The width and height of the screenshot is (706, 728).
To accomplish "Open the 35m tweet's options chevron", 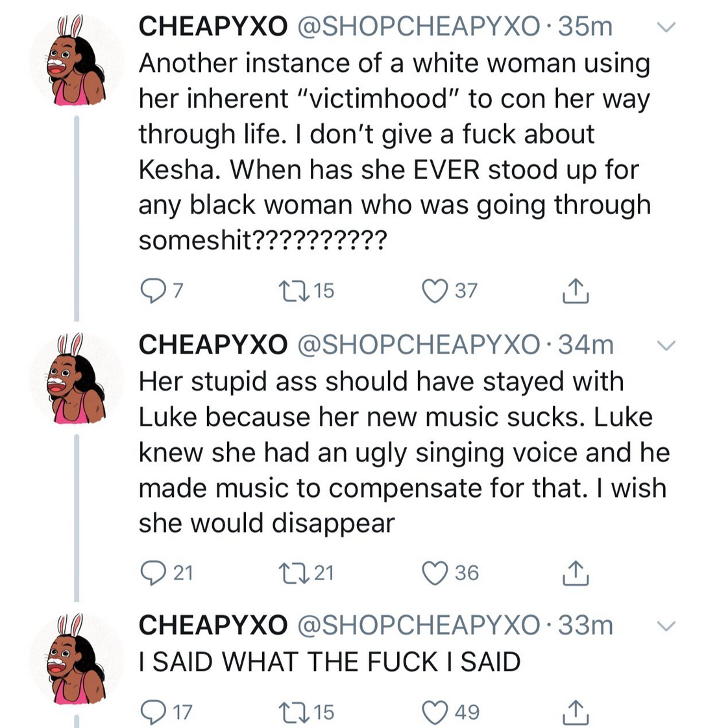I will pyautogui.click(x=666, y=27).
